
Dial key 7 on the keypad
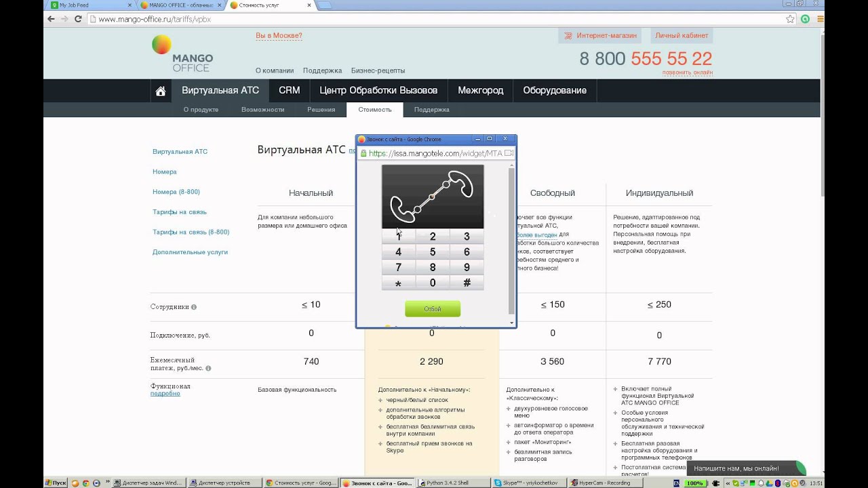399,268
